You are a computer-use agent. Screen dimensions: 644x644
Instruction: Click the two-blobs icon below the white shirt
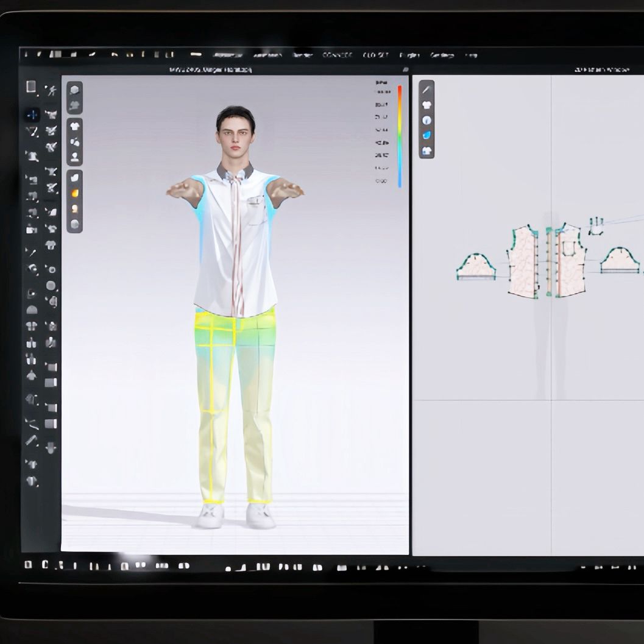click(74, 142)
